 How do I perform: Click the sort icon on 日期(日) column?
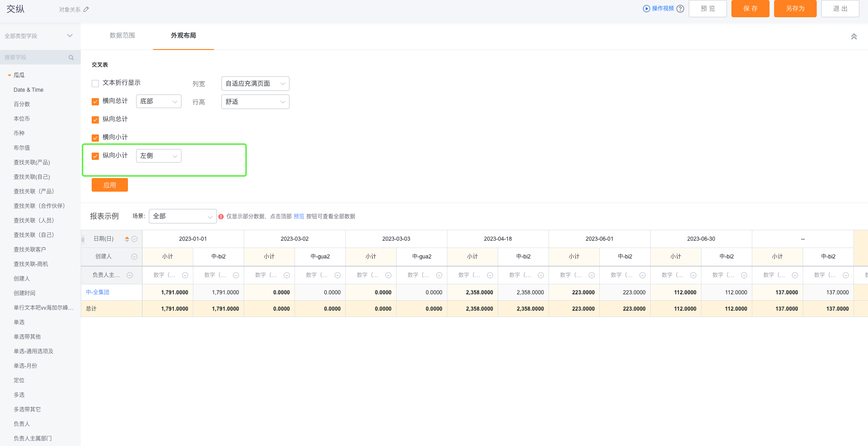[127, 238]
